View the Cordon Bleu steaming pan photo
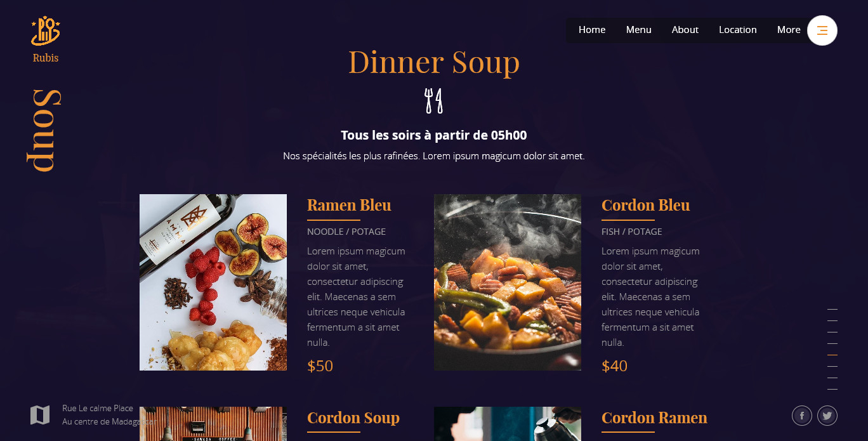868x441 pixels. pyautogui.click(x=508, y=282)
